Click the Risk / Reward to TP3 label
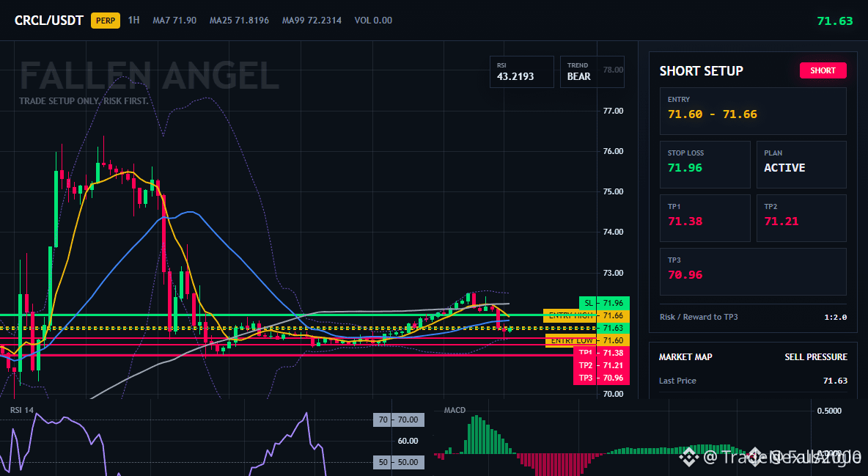Image resolution: width=868 pixels, height=476 pixels. pyautogui.click(x=699, y=317)
